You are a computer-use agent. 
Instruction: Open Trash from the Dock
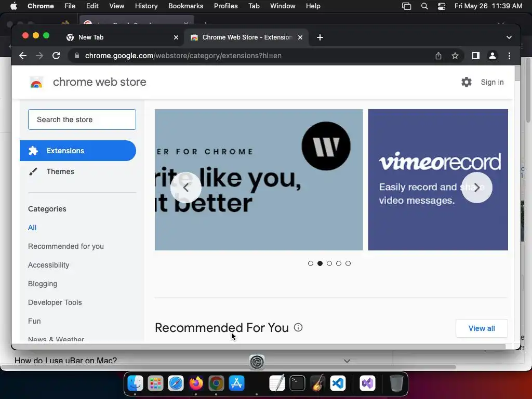point(396,383)
